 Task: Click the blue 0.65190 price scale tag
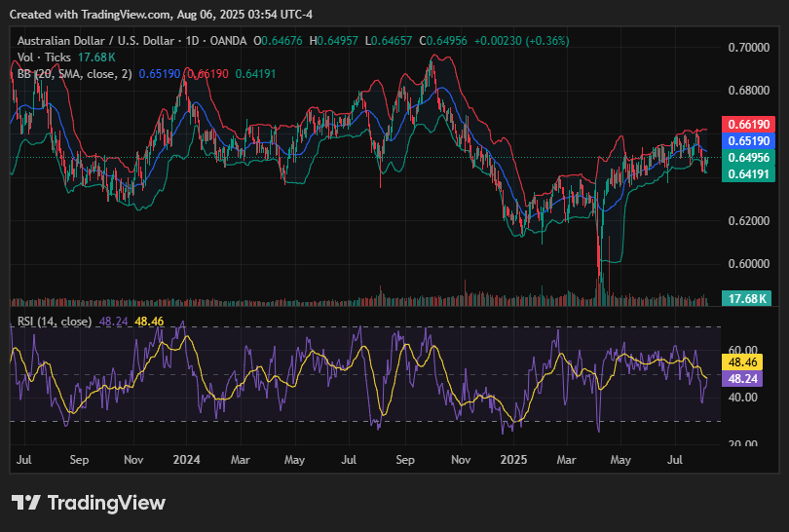coord(748,141)
